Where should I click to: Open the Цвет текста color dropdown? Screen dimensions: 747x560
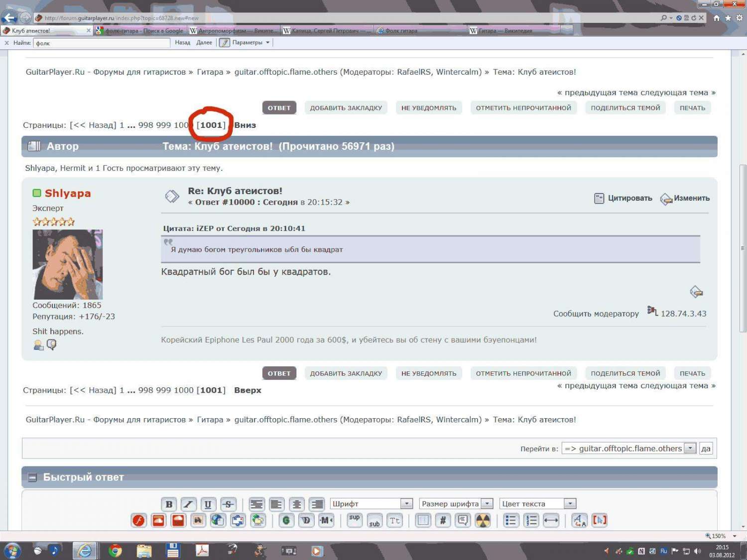pos(538,504)
